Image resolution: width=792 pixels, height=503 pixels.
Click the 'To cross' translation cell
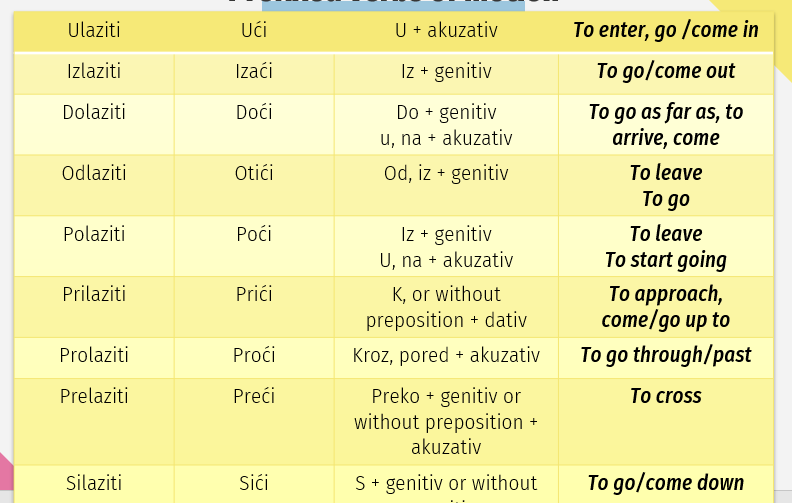pyautogui.click(x=666, y=422)
